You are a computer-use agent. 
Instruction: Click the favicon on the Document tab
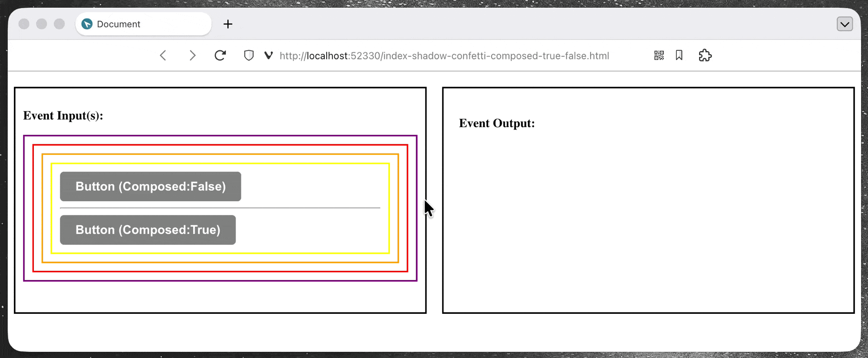[x=87, y=24]
